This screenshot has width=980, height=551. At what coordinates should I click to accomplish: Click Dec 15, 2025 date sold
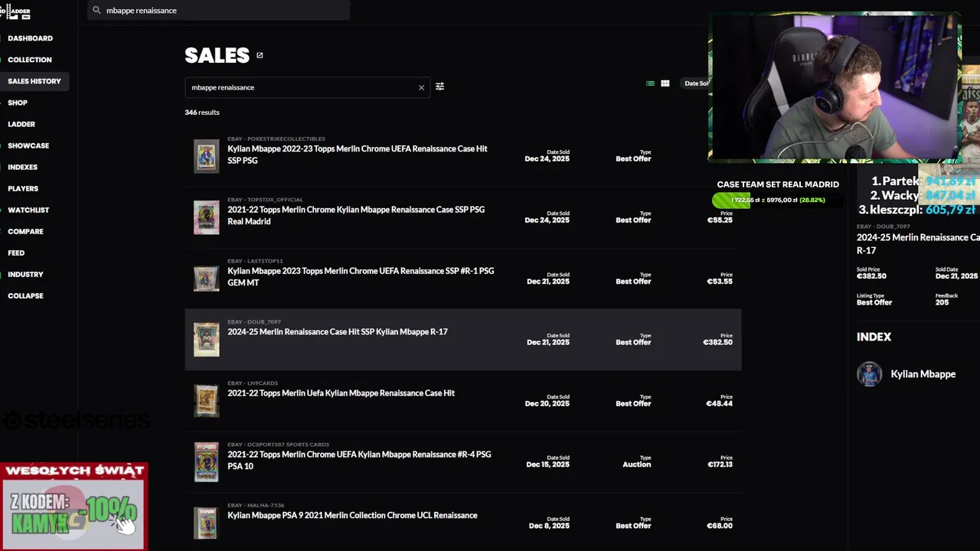pyautogui.click(x=547, y=465)
